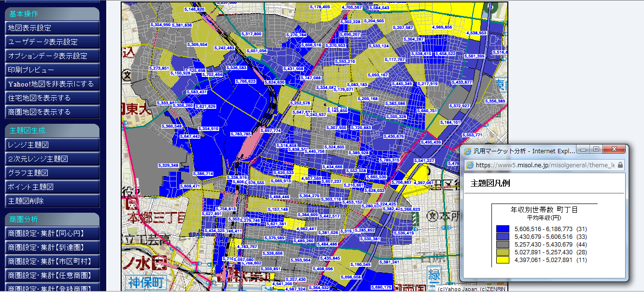Open 商圏設定・集計【登録商圏】

(52, 288)
